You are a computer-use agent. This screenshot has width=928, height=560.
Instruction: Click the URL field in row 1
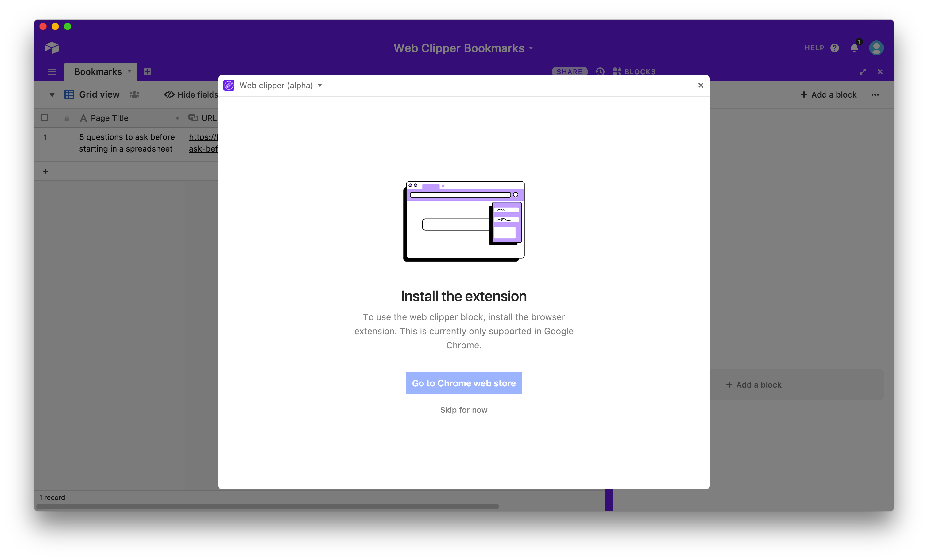(x=204, y=142)
